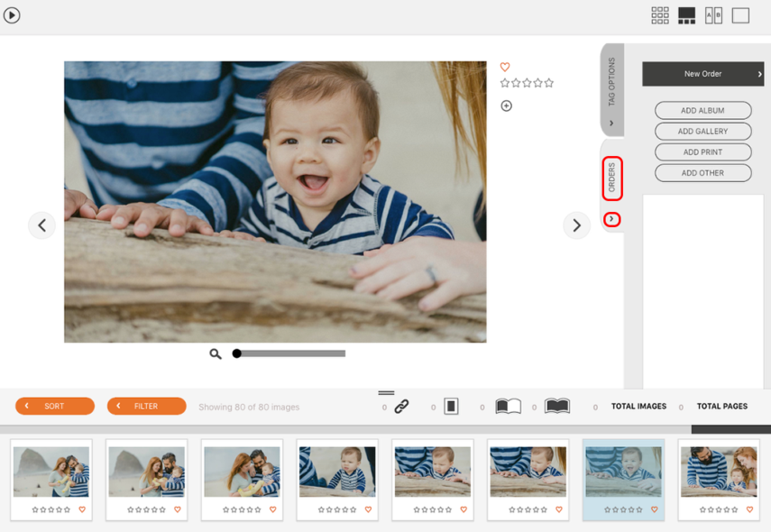
Task: Expand the SORT options
Action: click(x=55, y=406)
